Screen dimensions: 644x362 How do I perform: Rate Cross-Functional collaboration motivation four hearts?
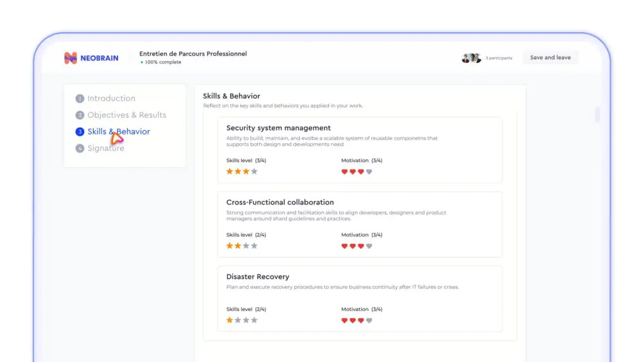(369, 246)
